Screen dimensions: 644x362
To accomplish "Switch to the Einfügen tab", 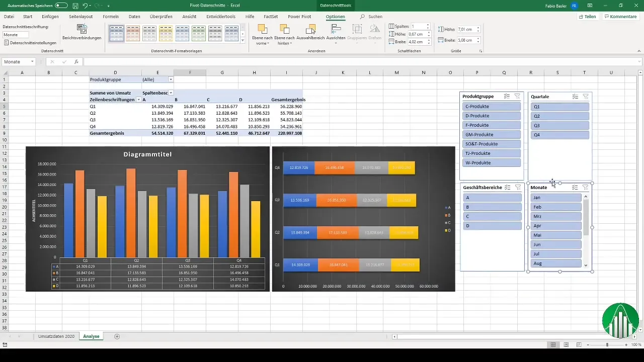I will pos(50,17).
